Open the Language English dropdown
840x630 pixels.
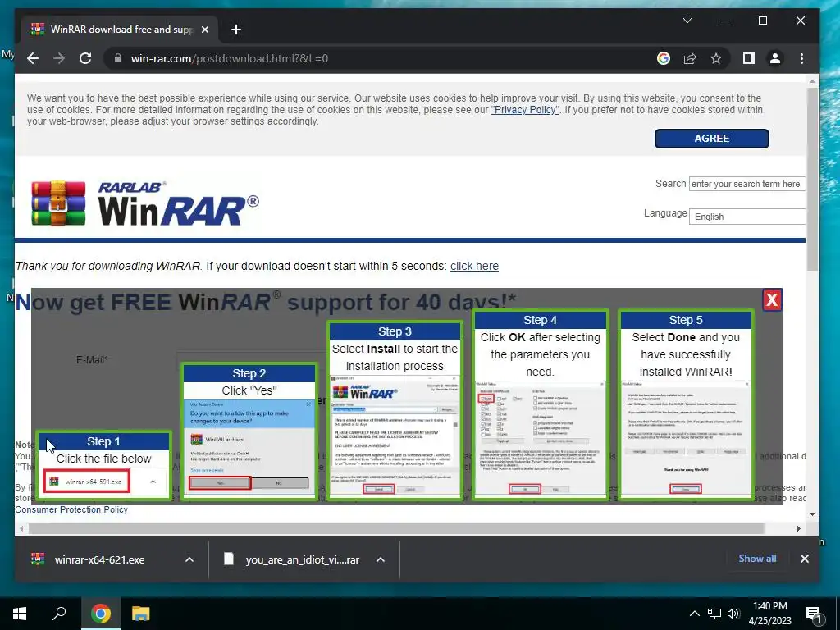747,217
